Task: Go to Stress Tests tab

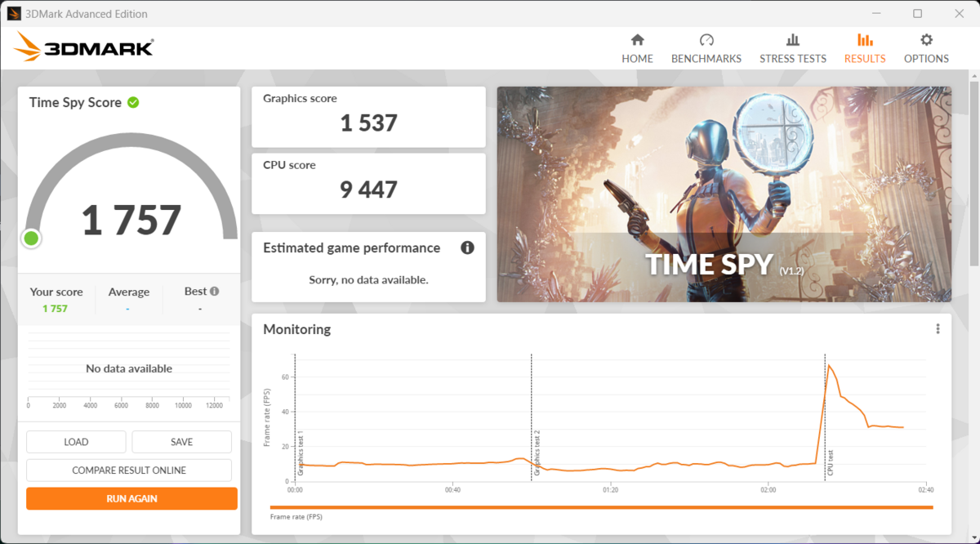Action: coord(793,48)
